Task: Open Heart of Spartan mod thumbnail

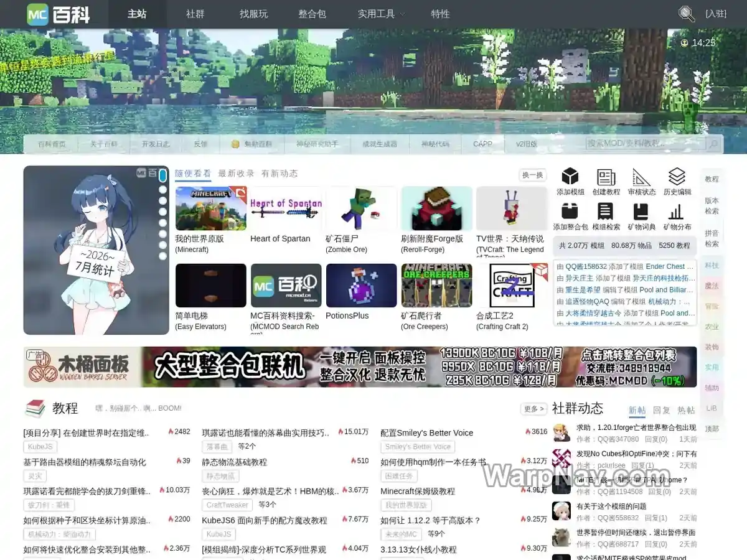Action: (286, 208)
